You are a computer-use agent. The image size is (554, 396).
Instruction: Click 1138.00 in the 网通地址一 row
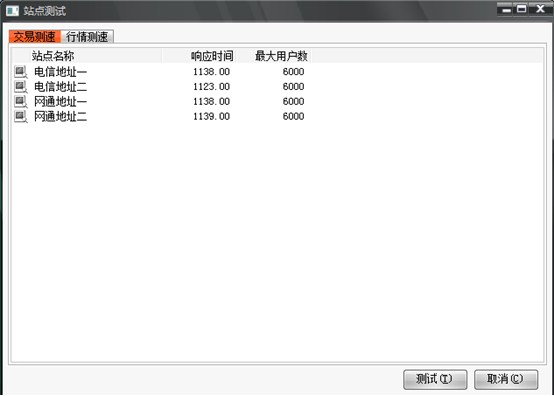click(211, 101)
